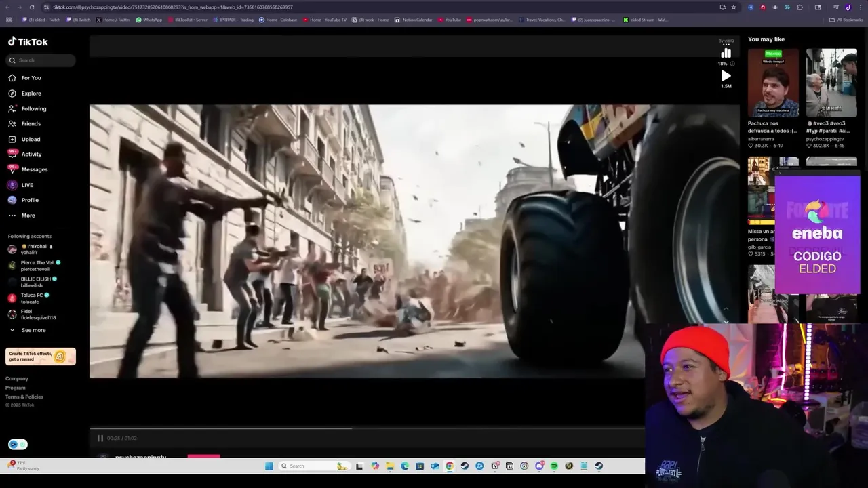This screenshot has height=488, width=868.
Task: Open Microsoft Edge from taskbar
Action: [x=405, y=466]
